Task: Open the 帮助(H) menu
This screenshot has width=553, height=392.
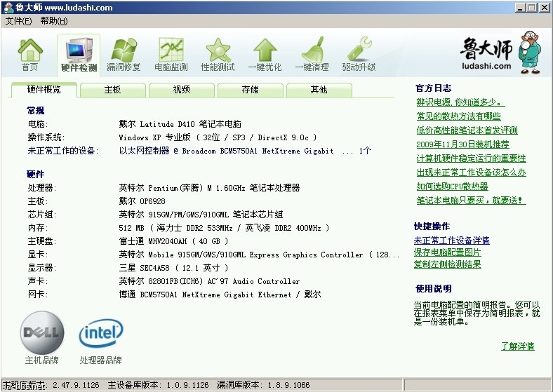Action: pyautogui.click(x=54, y=21)
